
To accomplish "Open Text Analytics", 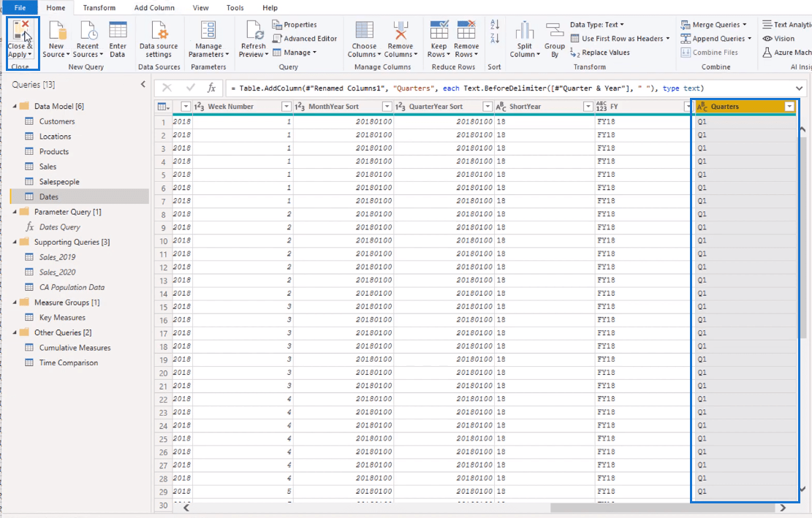I will (786, 24).
